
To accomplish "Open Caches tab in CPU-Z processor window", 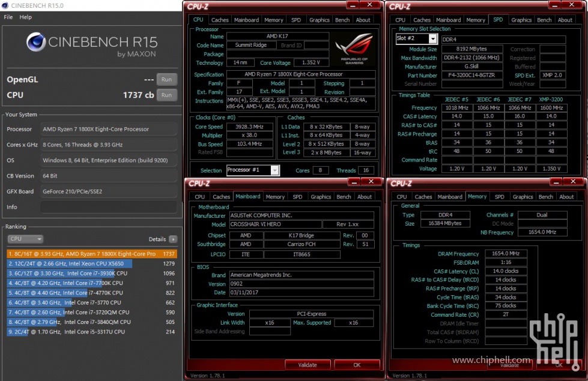I will (220, 20).
